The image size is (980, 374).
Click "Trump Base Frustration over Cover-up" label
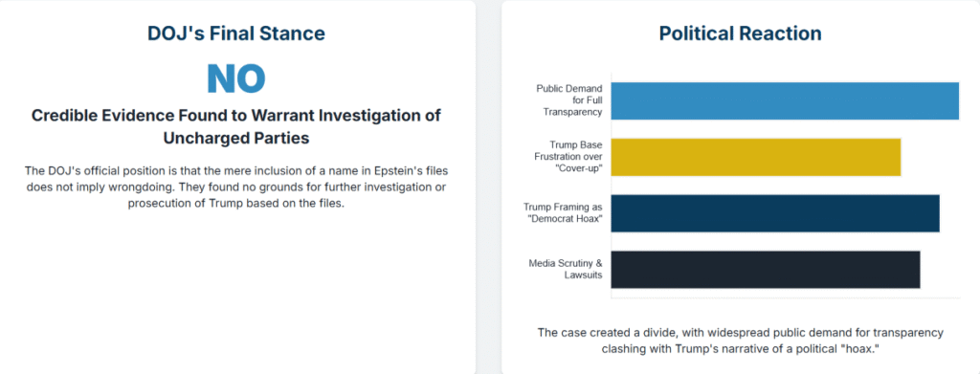[x=568, y=157]
